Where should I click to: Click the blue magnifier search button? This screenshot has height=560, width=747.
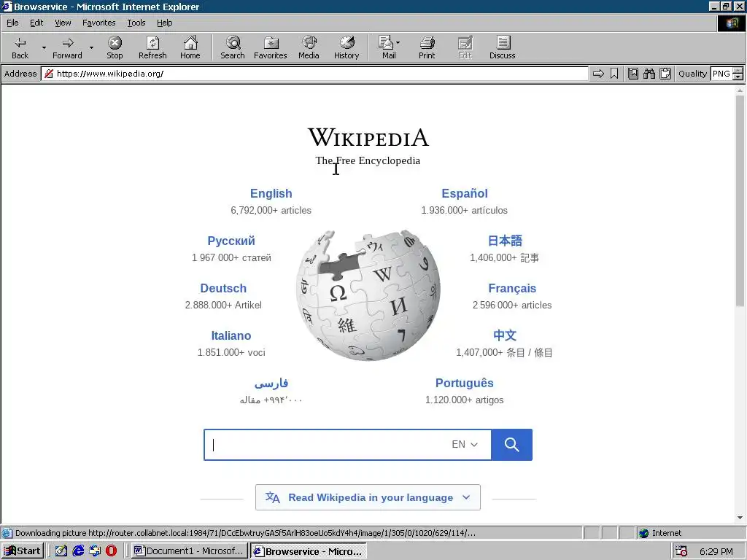(511, 444)
